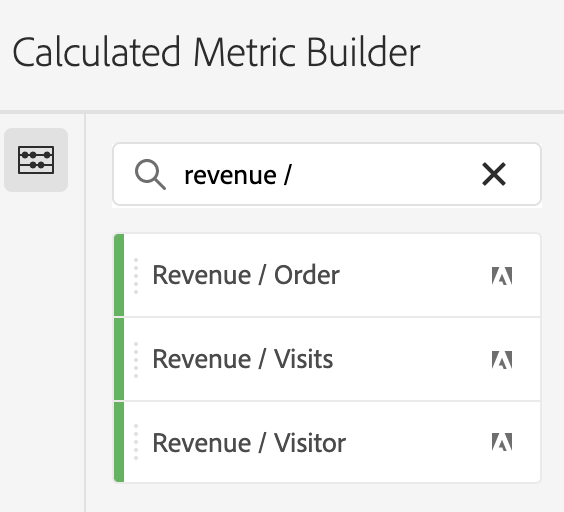Click green color bar of Revenue / Visits

tap(119, 359)
